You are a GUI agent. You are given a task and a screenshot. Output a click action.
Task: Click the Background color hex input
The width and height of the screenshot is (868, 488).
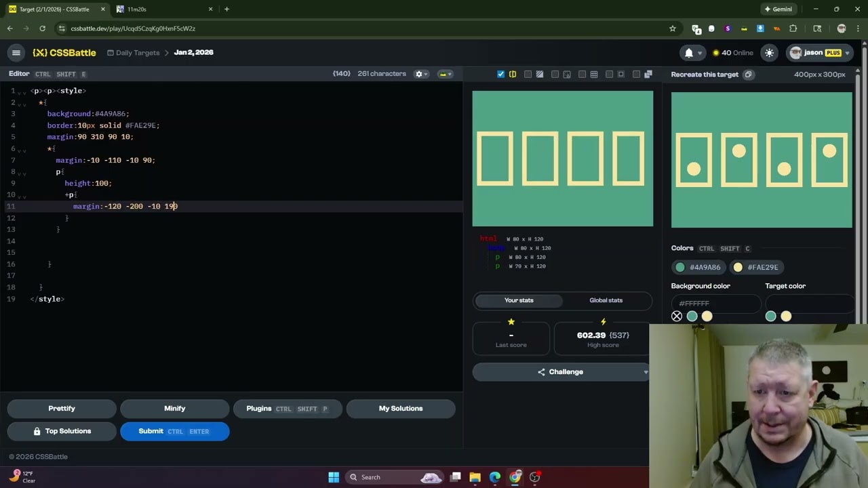click(715, 303)
